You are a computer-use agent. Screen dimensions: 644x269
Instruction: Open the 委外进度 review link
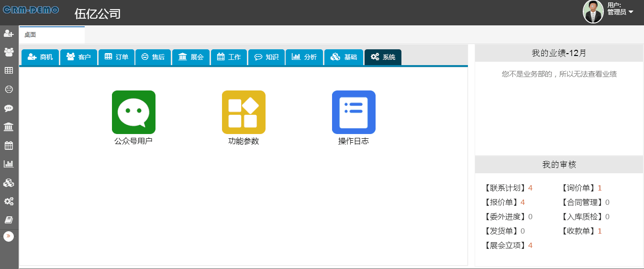[x=508, y=217]
